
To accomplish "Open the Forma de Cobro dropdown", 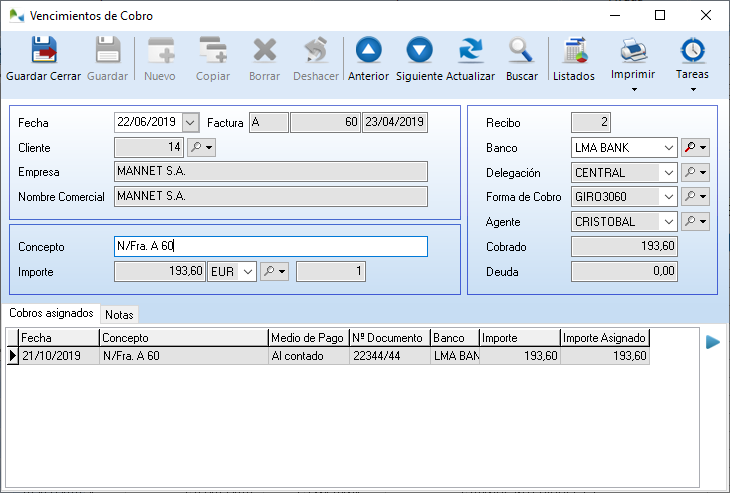I will (x=669, y=197).
